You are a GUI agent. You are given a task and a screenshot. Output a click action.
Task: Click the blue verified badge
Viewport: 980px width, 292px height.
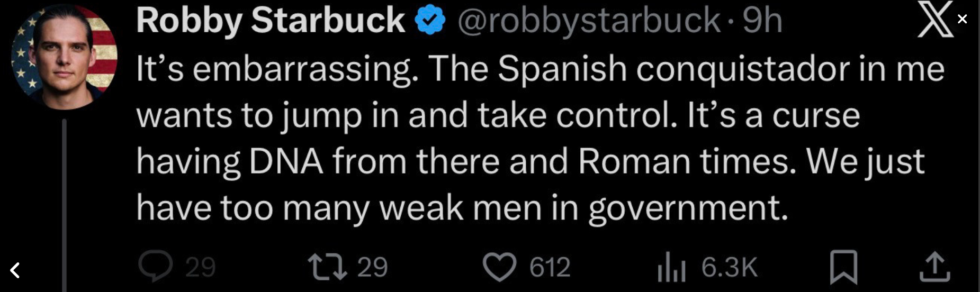click(430, 21)
